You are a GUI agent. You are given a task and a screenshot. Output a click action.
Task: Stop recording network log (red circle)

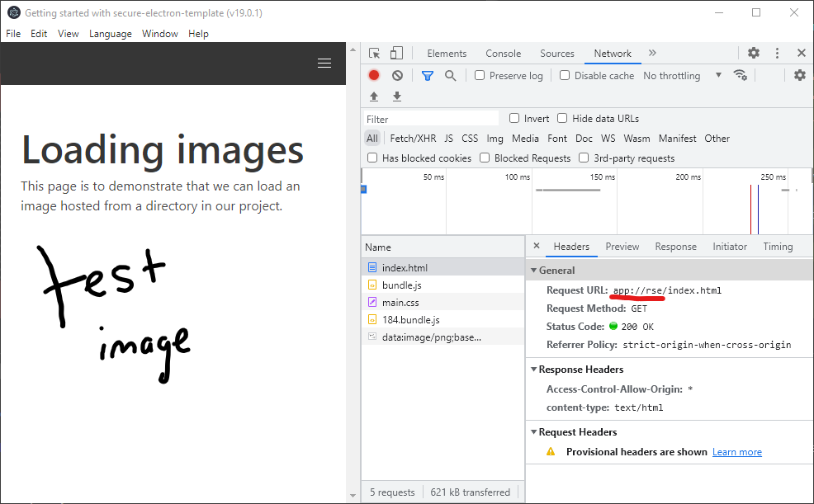pyautogui.click(x=373, y=75)
